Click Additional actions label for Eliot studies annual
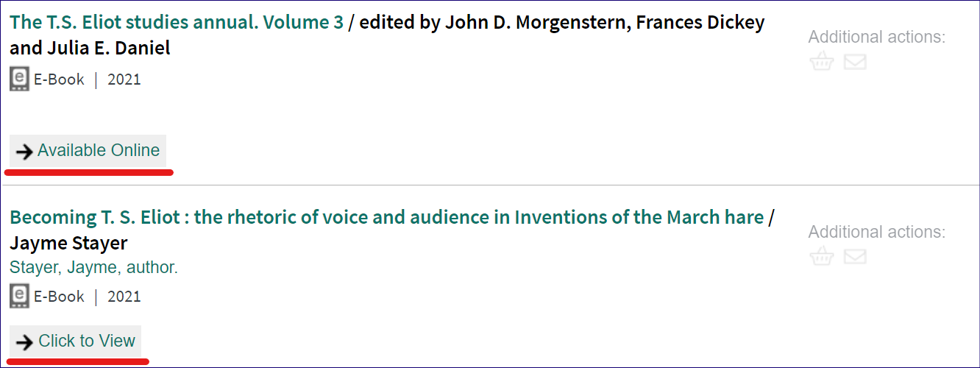This screenshot has width=980, height=368. (x=877, y=37)
